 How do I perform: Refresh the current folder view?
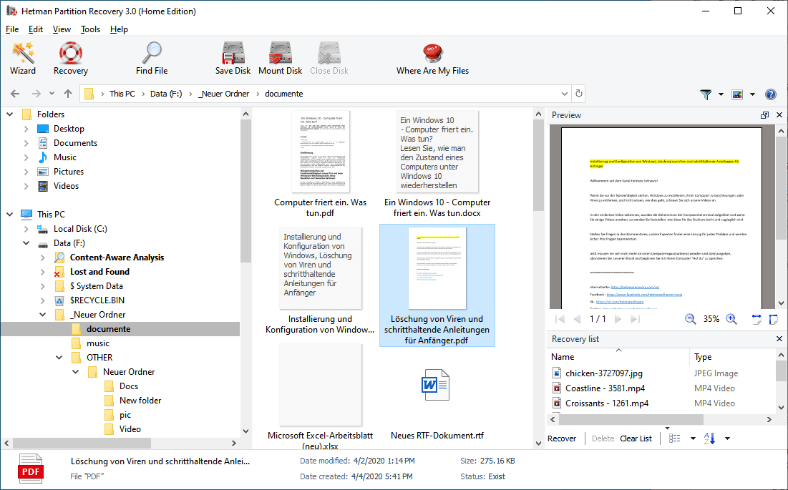click(x=579, y=93)
